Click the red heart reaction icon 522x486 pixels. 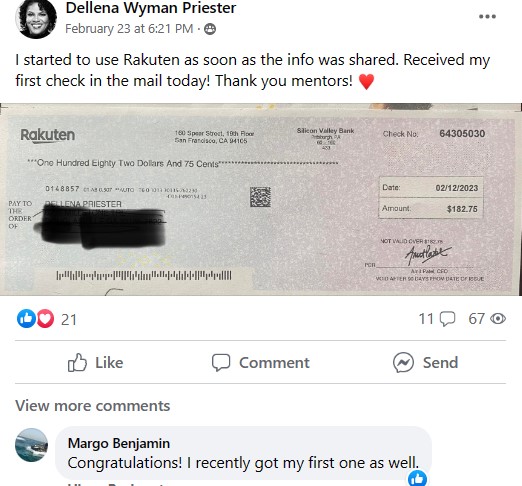point(45,318)
